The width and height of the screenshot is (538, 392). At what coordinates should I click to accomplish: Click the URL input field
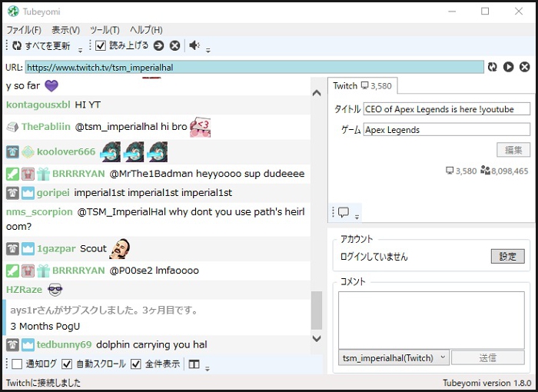(254, 68)
